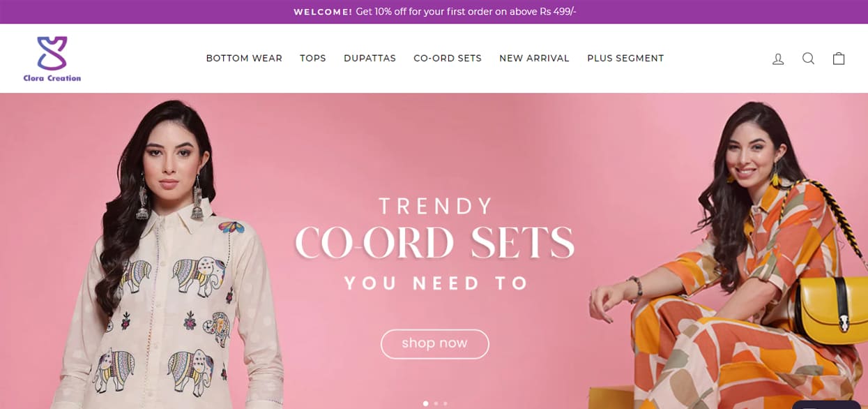The image size is (868, 409).
Task: Click the CO-ORD SETS banner heading
Action: (x=434, y=243)
